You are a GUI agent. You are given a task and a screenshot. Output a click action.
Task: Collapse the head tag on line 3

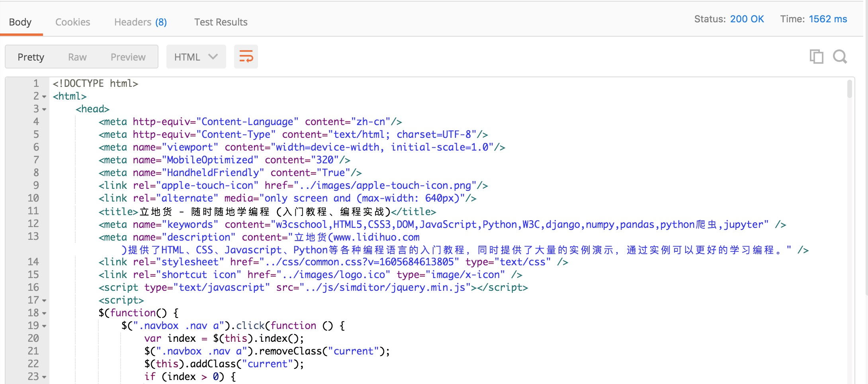pos(44,110)
